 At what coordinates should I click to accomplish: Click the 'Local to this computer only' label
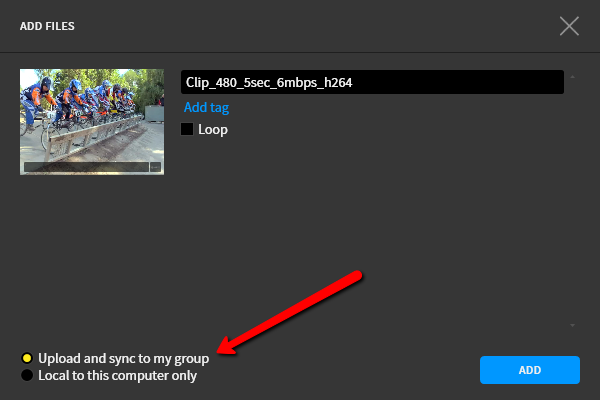tap(117, 376)
